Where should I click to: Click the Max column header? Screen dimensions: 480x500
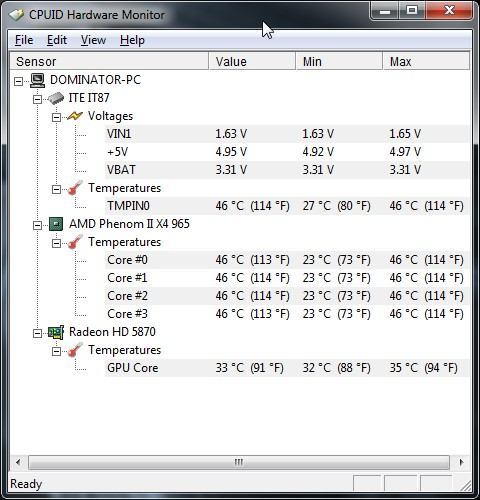(426, 61)
